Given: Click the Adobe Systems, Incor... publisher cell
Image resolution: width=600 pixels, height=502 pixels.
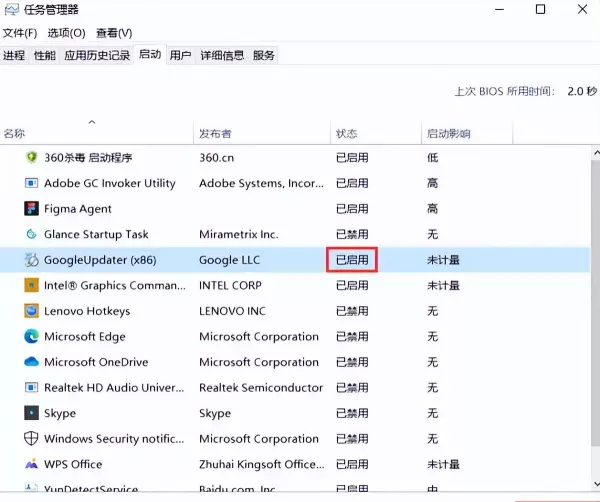Looking at the screenshot, I should click(261, 183).
